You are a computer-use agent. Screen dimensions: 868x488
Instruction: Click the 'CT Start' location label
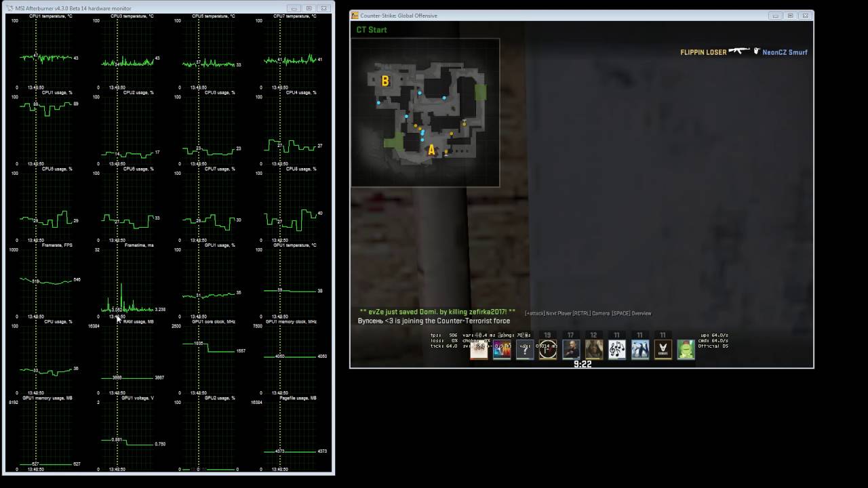[372, 30]
